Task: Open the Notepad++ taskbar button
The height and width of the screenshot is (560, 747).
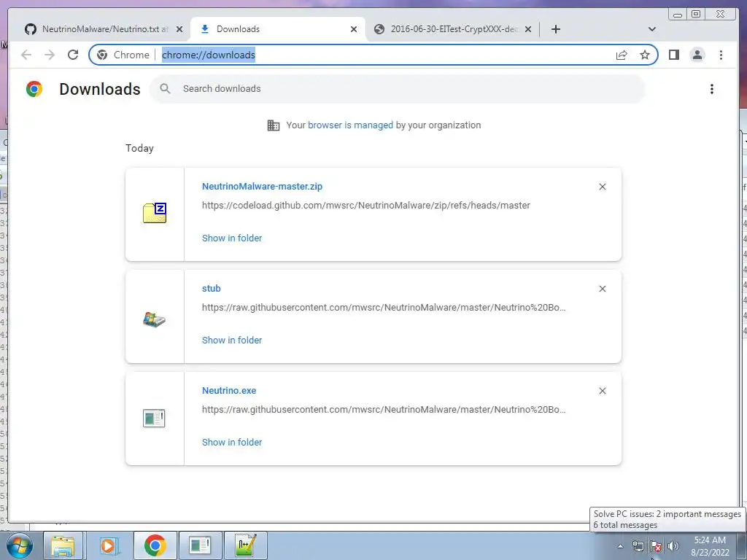Action: (246, 545)
